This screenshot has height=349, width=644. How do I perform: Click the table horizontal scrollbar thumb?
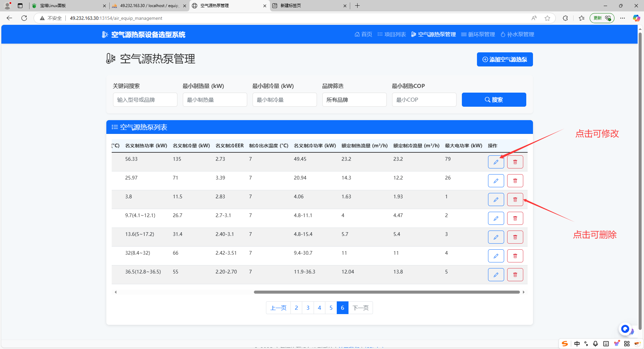click(387, 292)
